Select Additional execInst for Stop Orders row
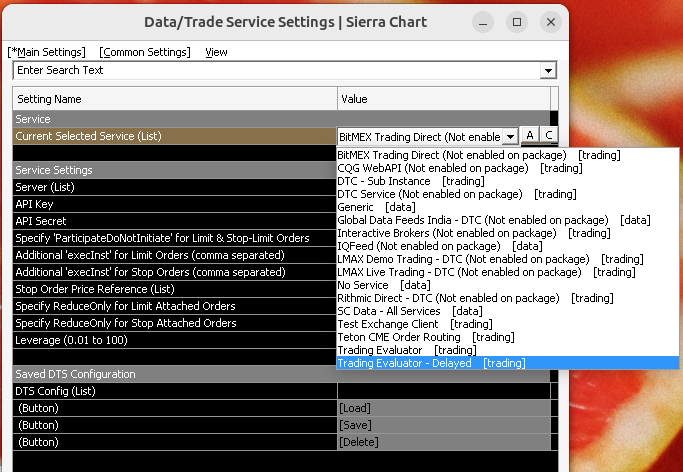 pyautogui.click(x=175, y=272)
